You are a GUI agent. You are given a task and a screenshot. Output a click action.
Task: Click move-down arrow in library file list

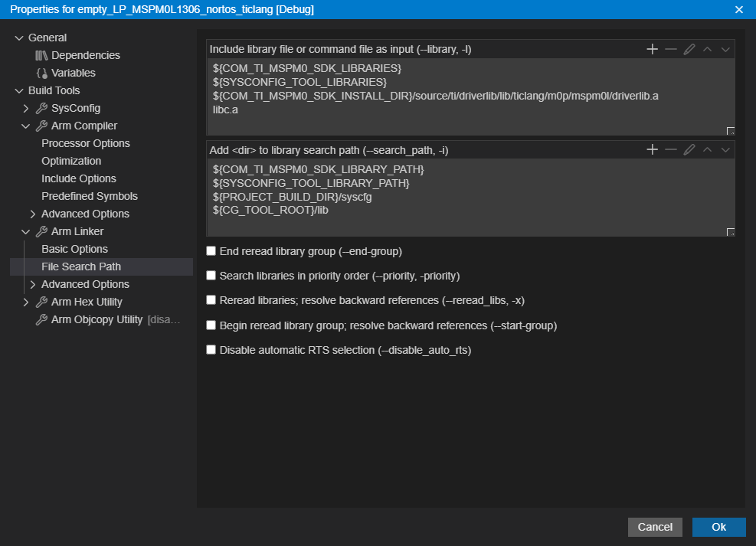(x=725, y=50)
